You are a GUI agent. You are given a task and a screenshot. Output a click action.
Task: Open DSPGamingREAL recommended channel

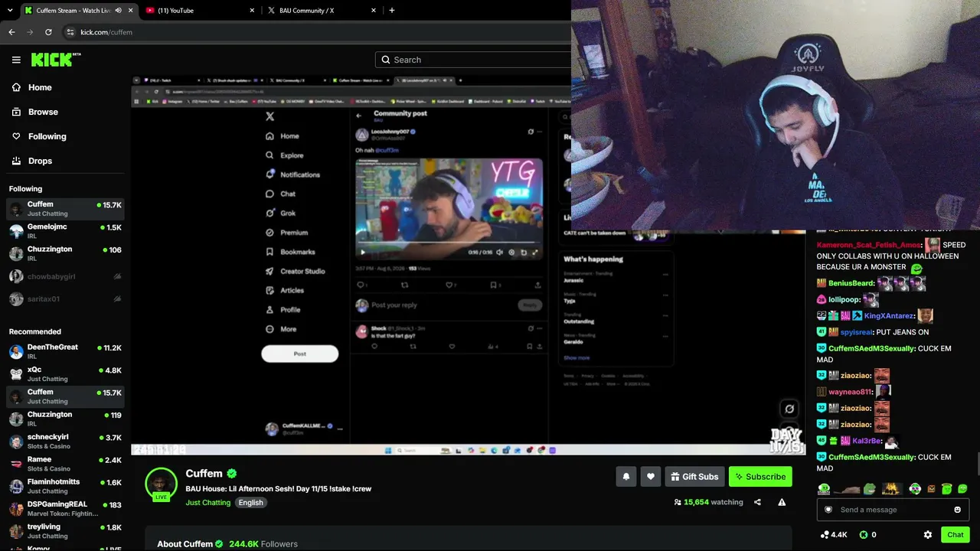click(x=65, y=509)
